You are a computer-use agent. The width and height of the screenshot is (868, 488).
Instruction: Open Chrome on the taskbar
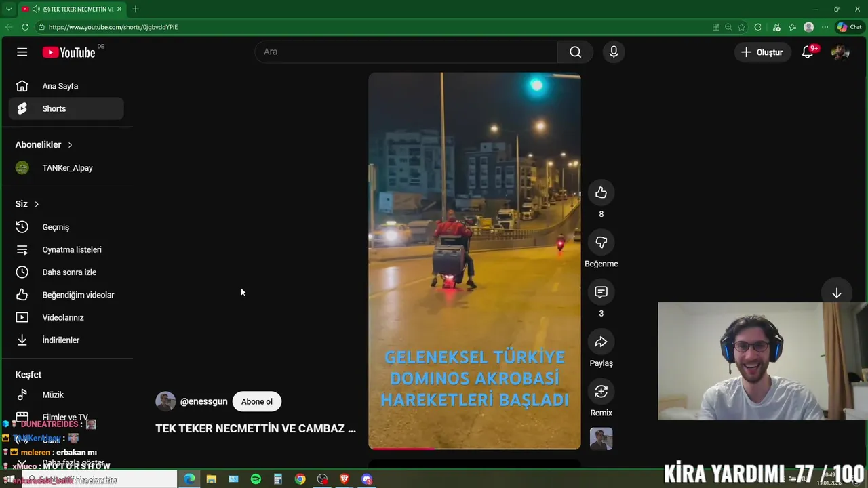tap(300, 479)
